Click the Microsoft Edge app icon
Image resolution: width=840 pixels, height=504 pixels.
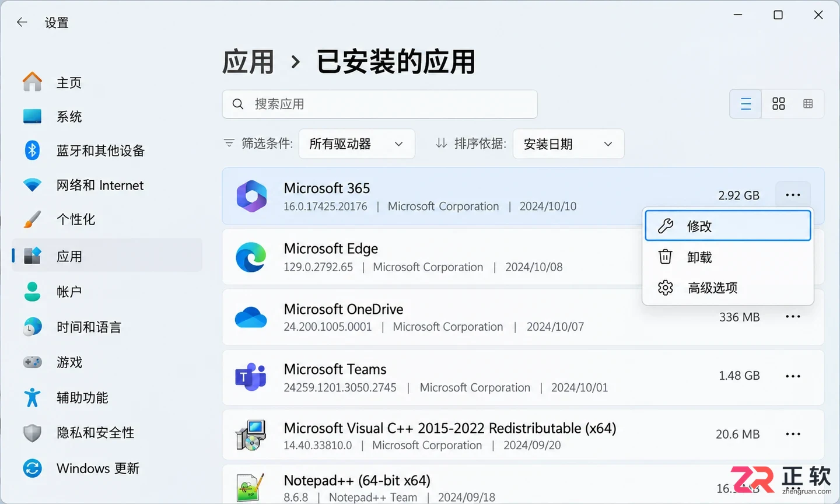251,257
